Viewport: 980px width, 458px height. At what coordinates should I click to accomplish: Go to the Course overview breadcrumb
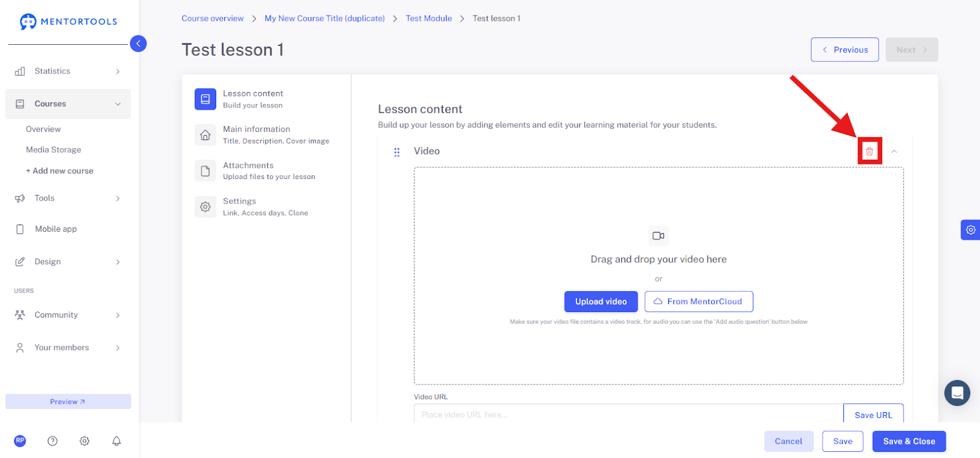click(213, 18)
